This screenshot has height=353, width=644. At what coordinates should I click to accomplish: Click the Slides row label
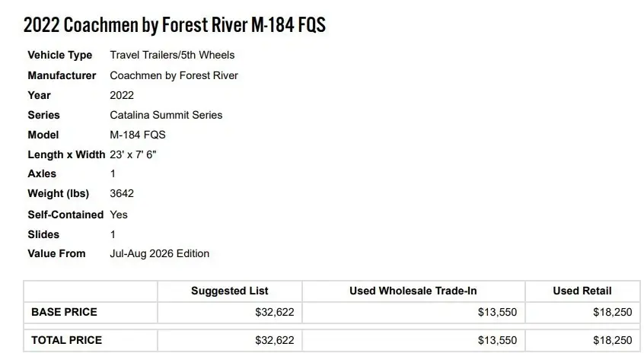tap(43, 234)
